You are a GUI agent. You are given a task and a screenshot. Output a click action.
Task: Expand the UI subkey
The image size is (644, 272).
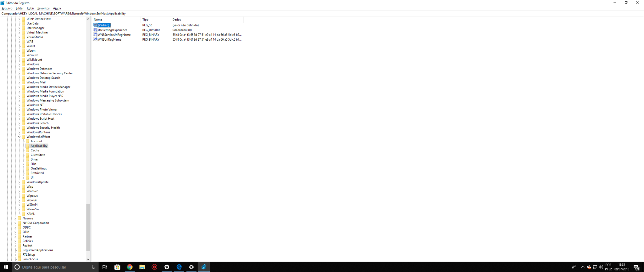(23, 178)
